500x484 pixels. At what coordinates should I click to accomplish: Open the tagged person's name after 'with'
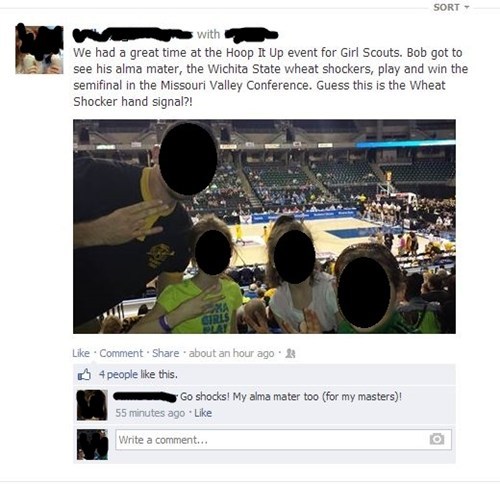(x=252, y=35)
